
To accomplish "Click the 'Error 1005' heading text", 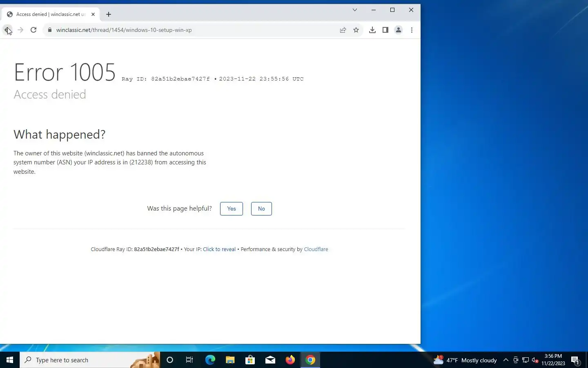I will pos(65,72).
